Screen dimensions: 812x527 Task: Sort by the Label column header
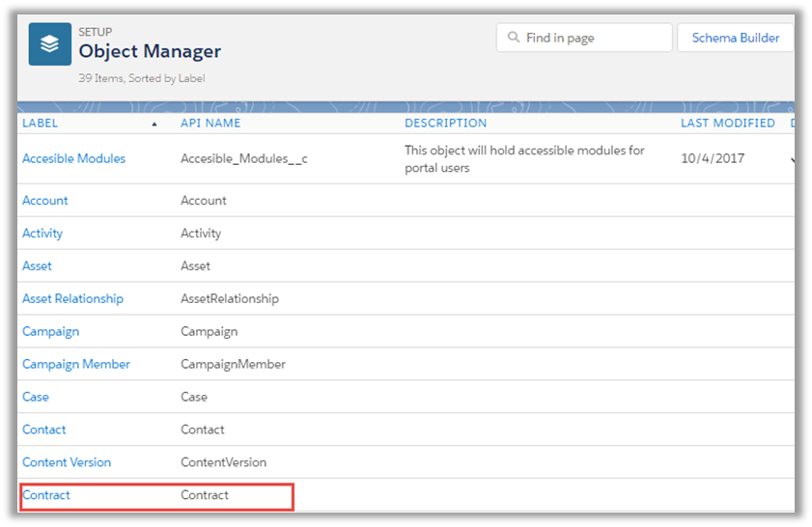point(41,124)
